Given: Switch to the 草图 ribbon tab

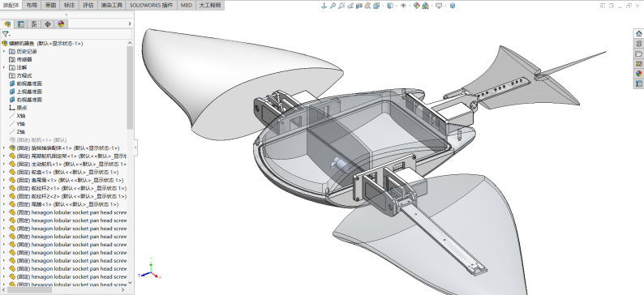Looking at the screenshot, I should [50, 6].
